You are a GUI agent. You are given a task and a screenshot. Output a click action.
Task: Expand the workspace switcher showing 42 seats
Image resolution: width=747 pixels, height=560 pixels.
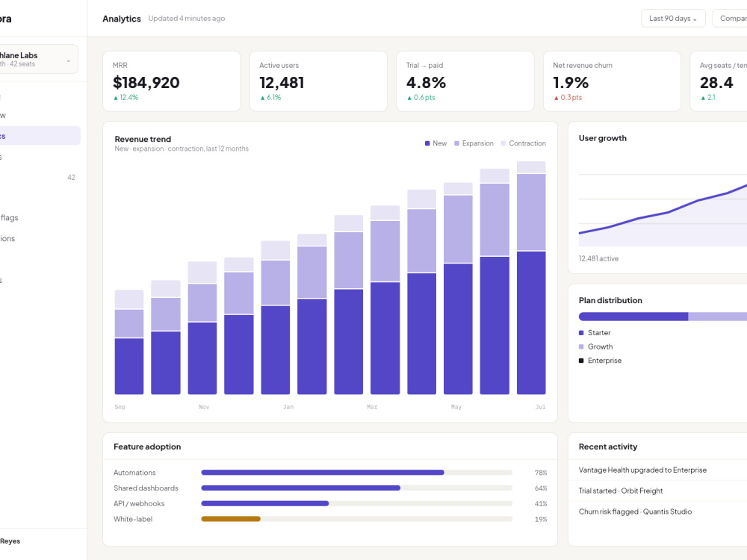tap(38, 59)
